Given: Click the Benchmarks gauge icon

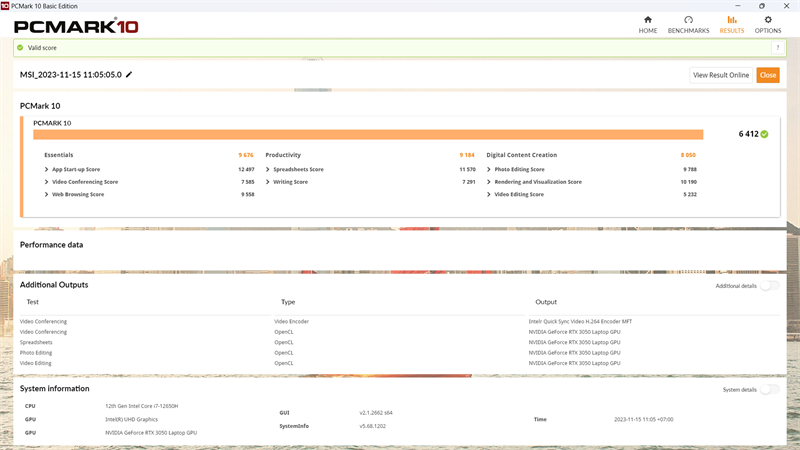Looking at the screenshot, I should (688, 20).
